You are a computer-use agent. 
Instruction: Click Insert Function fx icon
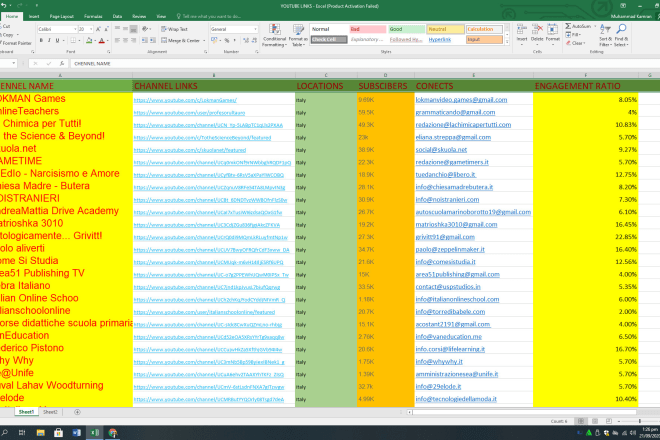[61, 64]
